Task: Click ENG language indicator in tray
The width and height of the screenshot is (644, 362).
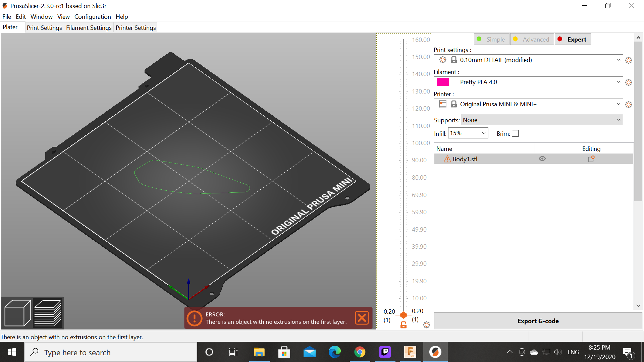Action: 573,352
